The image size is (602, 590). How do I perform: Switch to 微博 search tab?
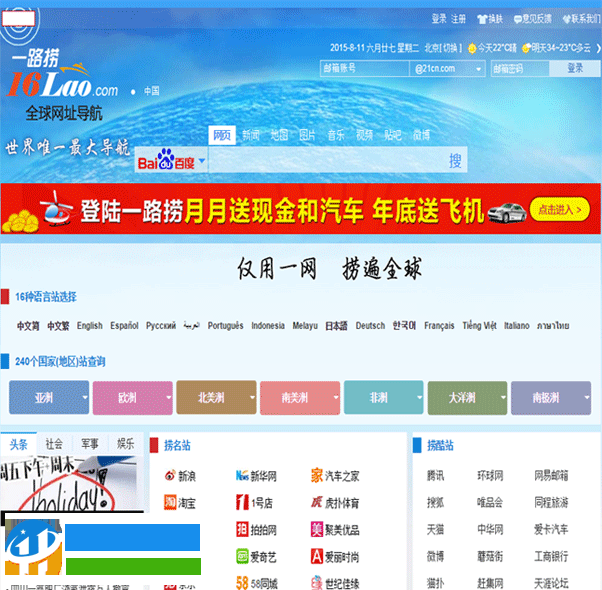coord(421,135)
